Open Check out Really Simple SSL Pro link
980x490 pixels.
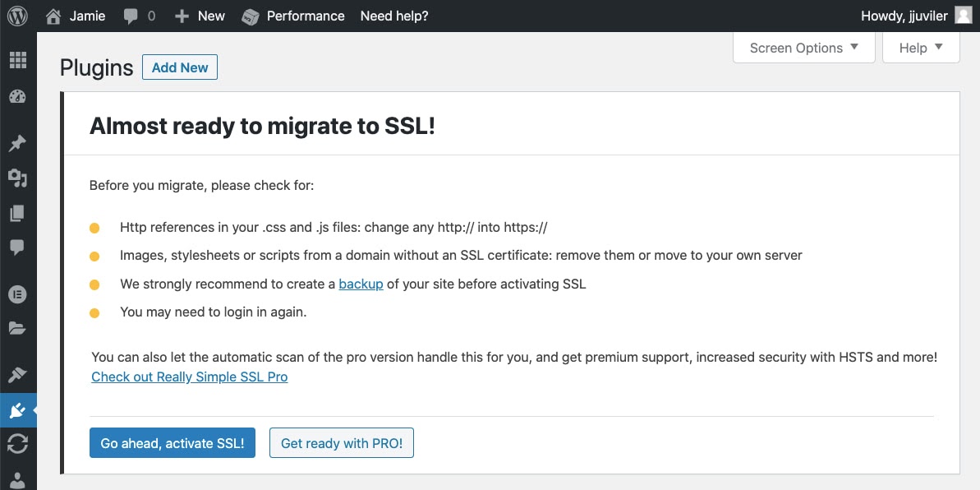(x=190, y=377)
